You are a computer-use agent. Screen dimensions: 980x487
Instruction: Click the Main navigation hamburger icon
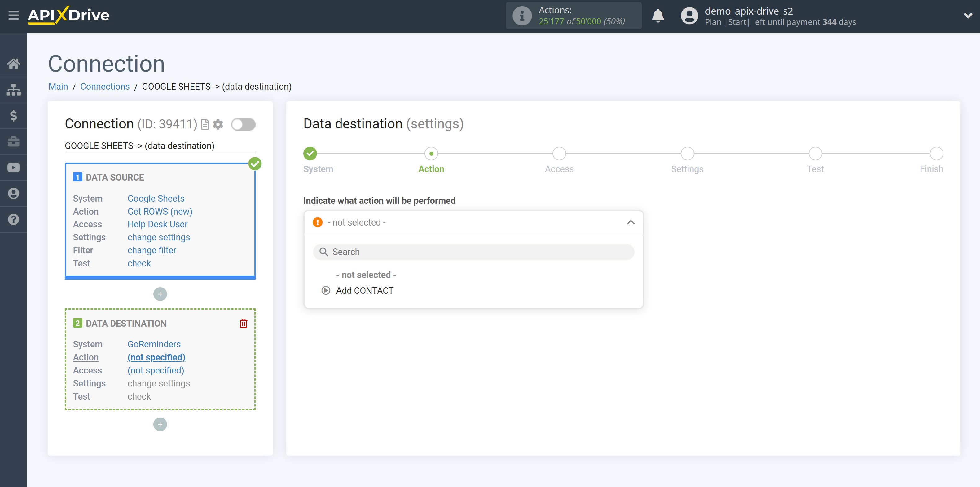pyautogui.click(x=13, y=15)
